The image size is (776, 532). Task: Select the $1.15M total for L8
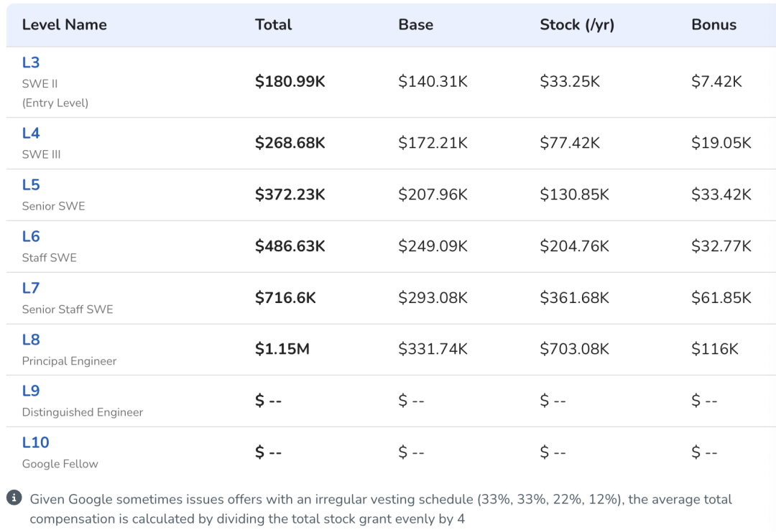[282, 349]
